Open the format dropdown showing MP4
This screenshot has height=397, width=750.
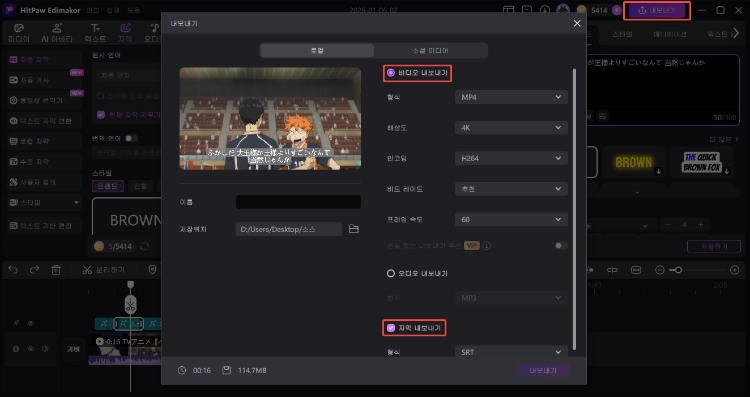(511, 97)
